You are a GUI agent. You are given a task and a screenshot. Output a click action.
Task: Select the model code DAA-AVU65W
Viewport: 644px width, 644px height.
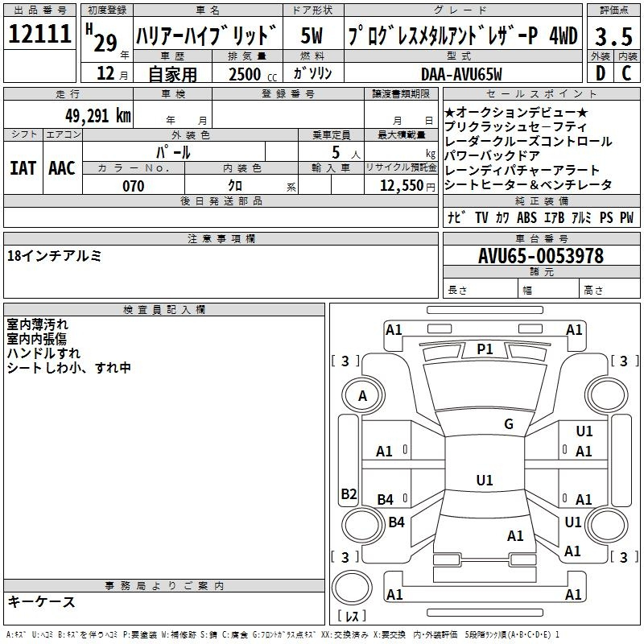pyautogui.click(x=461, y=74)
